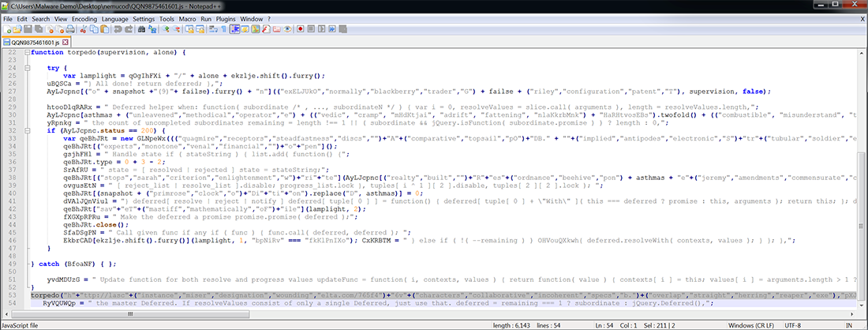Click the Copy toolbar icon
Viewport: 868px width, 330px height.
tap(94, 28)
